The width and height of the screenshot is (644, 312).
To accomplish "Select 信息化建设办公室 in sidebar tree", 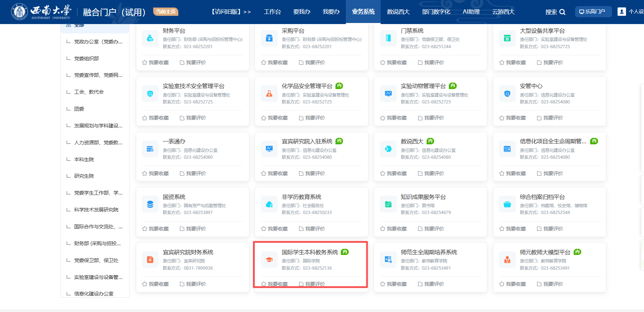I will click(94, 293).
